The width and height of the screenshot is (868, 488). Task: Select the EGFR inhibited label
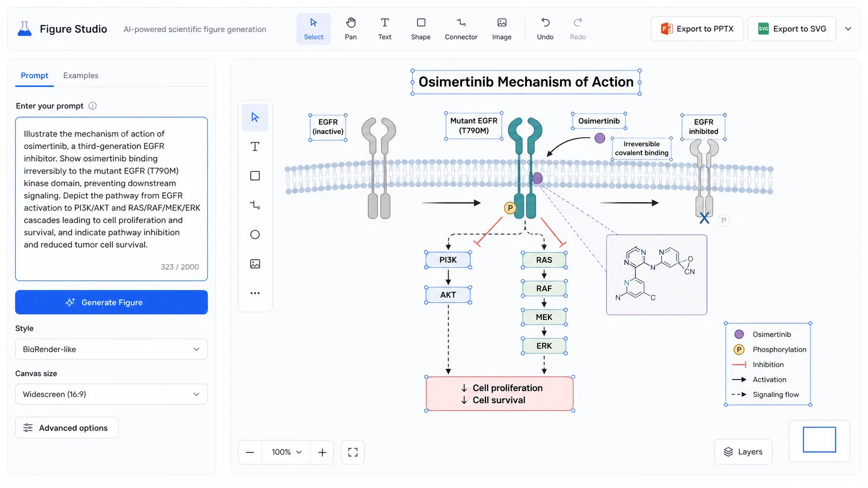[703, 127]
